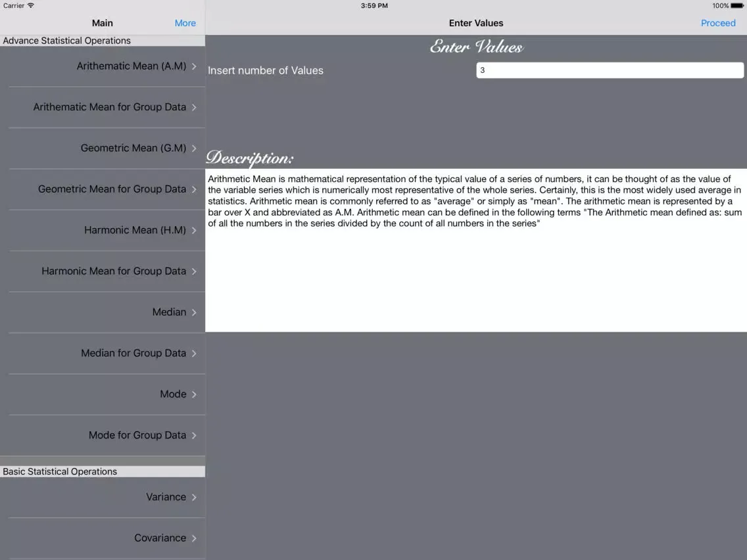
Task: Select Harmonic Mean for Group Data
Action: coord(103,271)
